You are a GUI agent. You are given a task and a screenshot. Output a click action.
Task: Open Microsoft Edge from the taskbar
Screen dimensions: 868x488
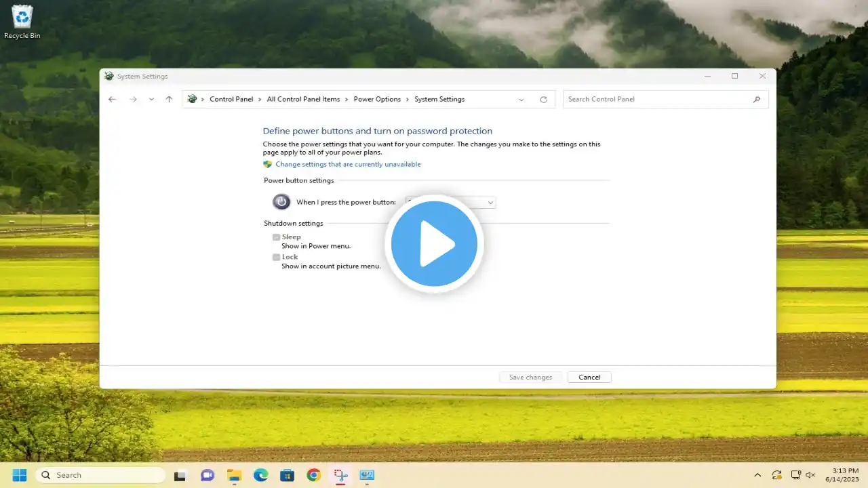coord(260,475)
